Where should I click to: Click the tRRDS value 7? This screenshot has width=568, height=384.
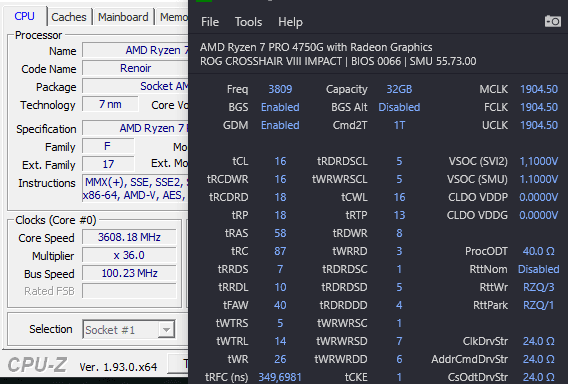tap(280, 269)
